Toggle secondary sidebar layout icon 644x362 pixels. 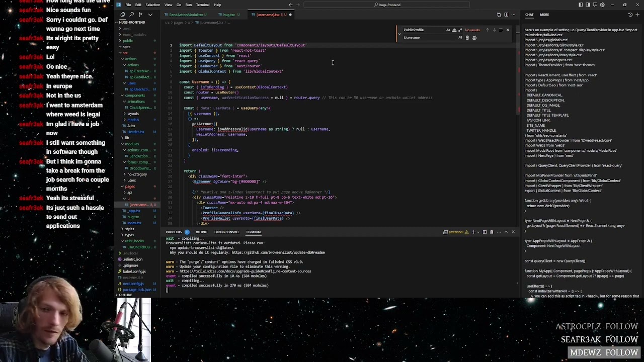pos(588,5)
